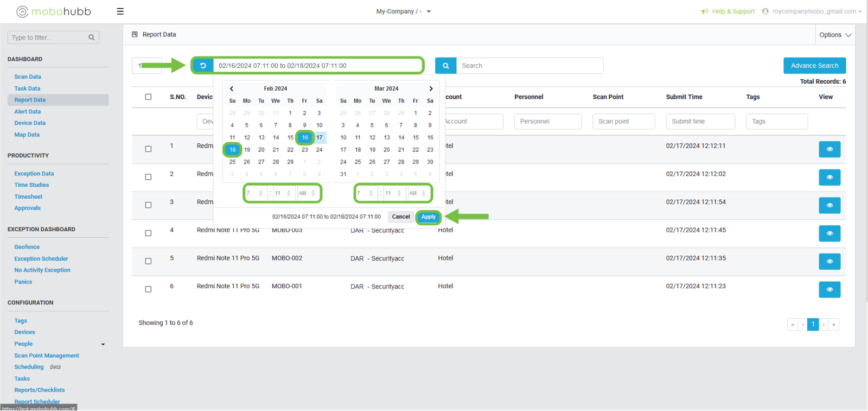Click the sidebar filter search icon
Screen dimensions: 868x411
pyautogui.click(x=91, y=37)
